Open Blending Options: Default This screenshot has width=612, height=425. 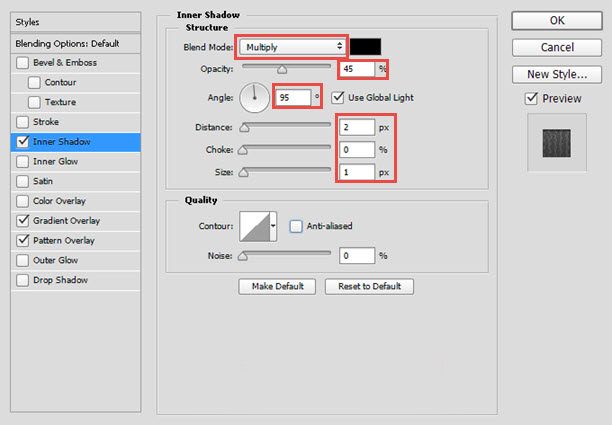click(x=76, y=44)
